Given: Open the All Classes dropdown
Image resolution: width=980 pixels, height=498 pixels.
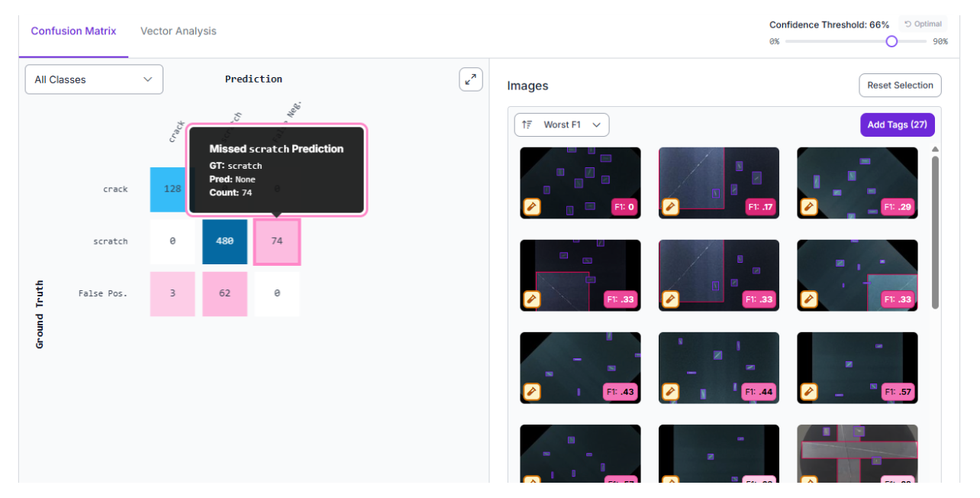Looking at the screenshot, I should 94,79.
